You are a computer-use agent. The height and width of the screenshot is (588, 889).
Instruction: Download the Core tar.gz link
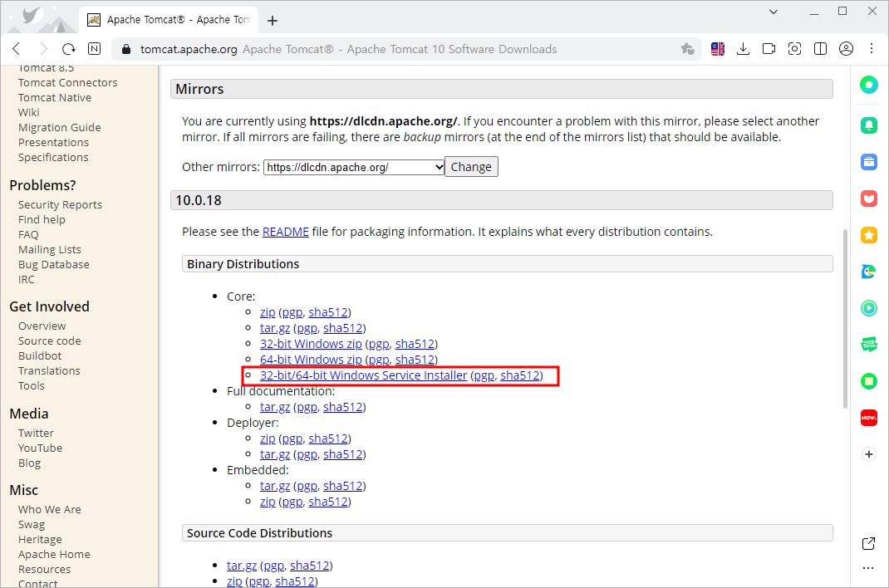click(x=275, y=328)
